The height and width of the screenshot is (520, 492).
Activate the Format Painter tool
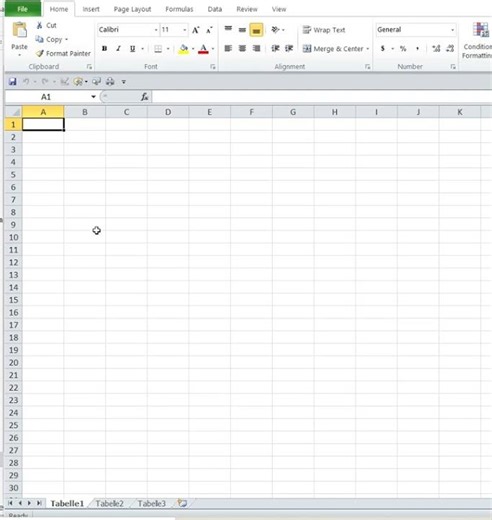coord(63,53)
